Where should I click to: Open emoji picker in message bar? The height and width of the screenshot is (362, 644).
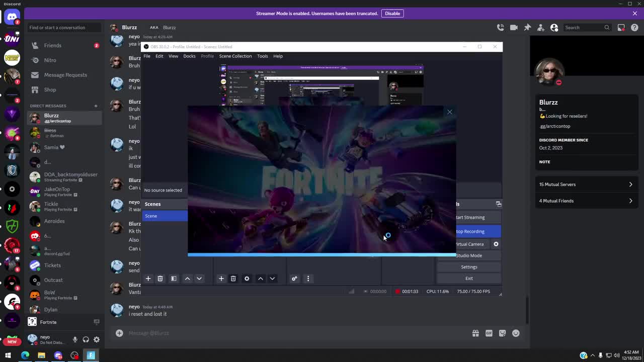point(516,333)
